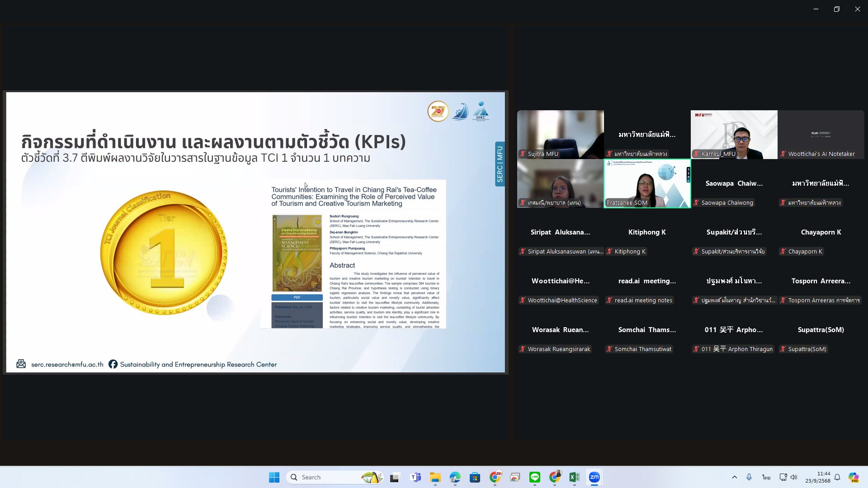The image size is (868, 488).
Task: Open Microsoft Edge browser icon
Action: coord(455,477)
